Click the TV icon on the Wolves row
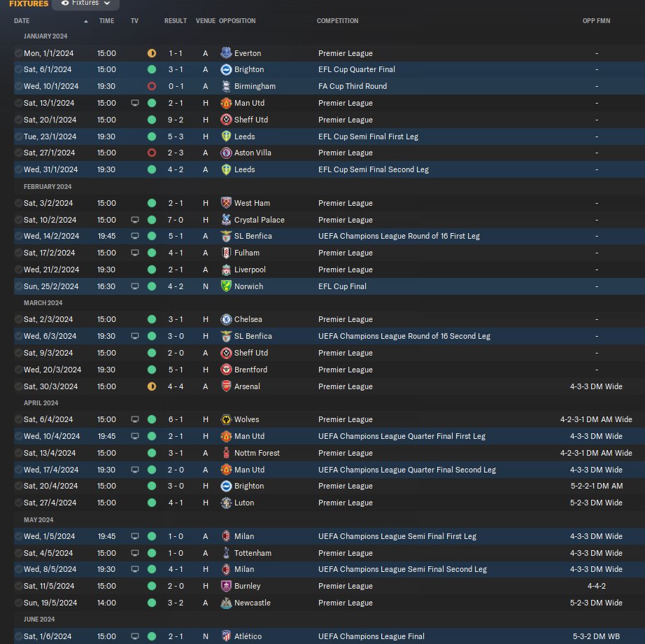Viewport: 645px width, 644px height. (135, 419)
